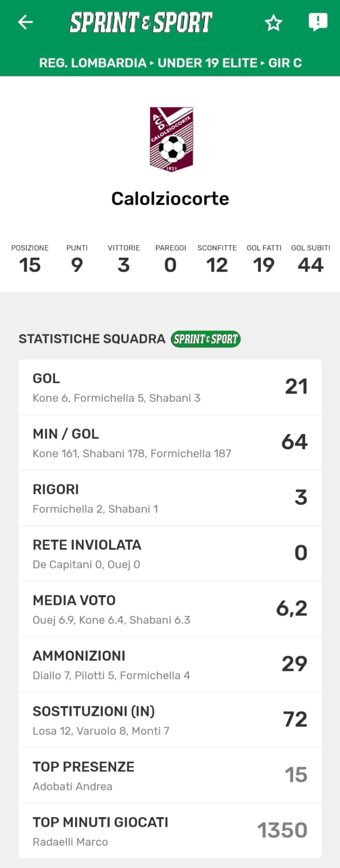
Task: Tap the Calolziocorte team crest
Action: (171, 139)
